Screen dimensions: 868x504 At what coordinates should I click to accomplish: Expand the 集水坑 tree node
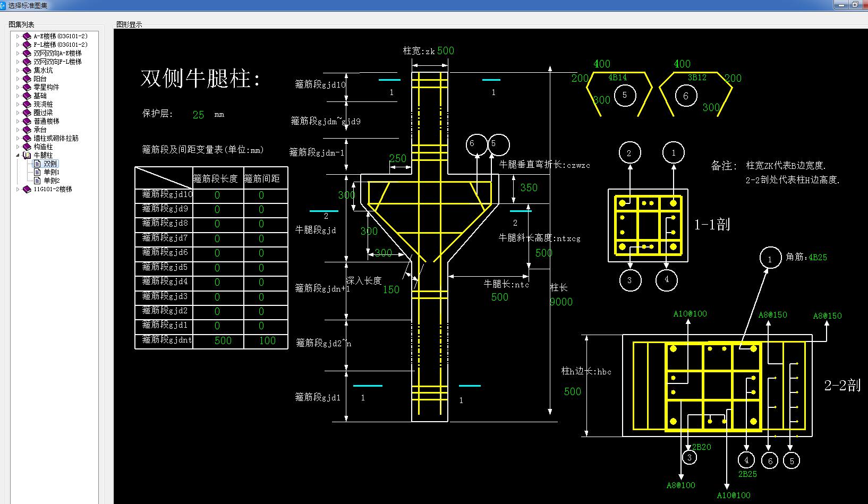[x=18, y=70]
